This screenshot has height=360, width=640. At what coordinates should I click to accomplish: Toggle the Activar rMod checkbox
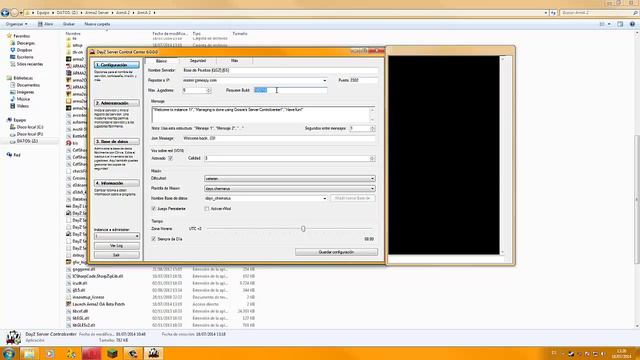point(207,209)
